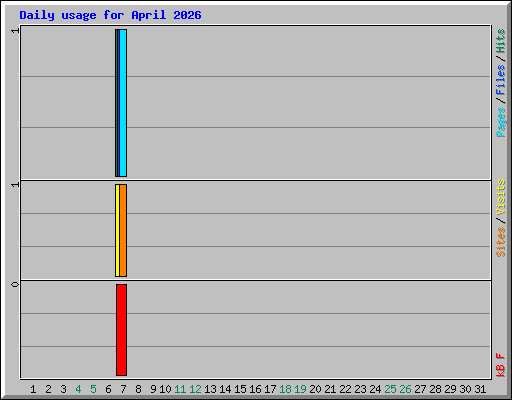This screenshot has width=512, height=400.
Task: Click the orange Sites bar for day 7
Action: tap(123, 230)
